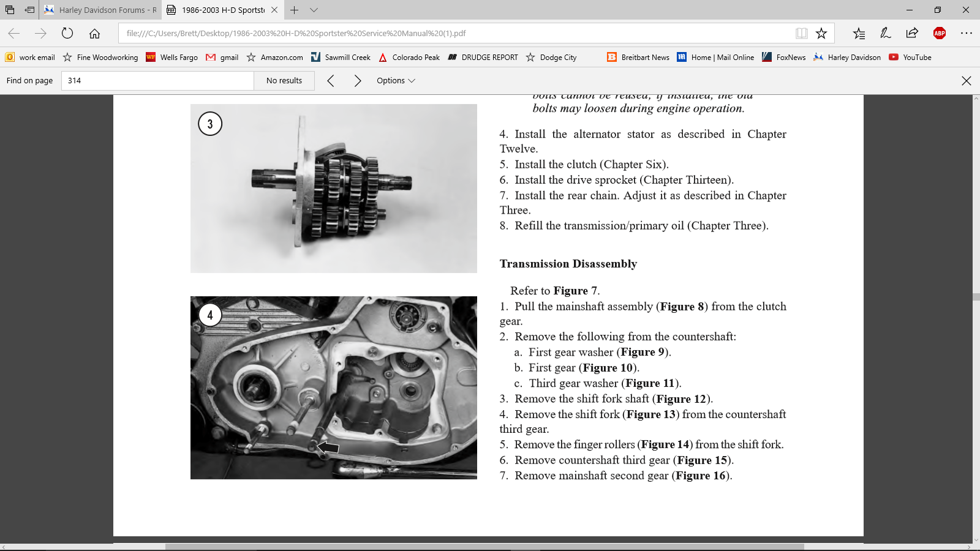Screen dimensions: 980x551
Task: Open the DRUDGE REPORT bookmark
Action: [x=483, y=58]
